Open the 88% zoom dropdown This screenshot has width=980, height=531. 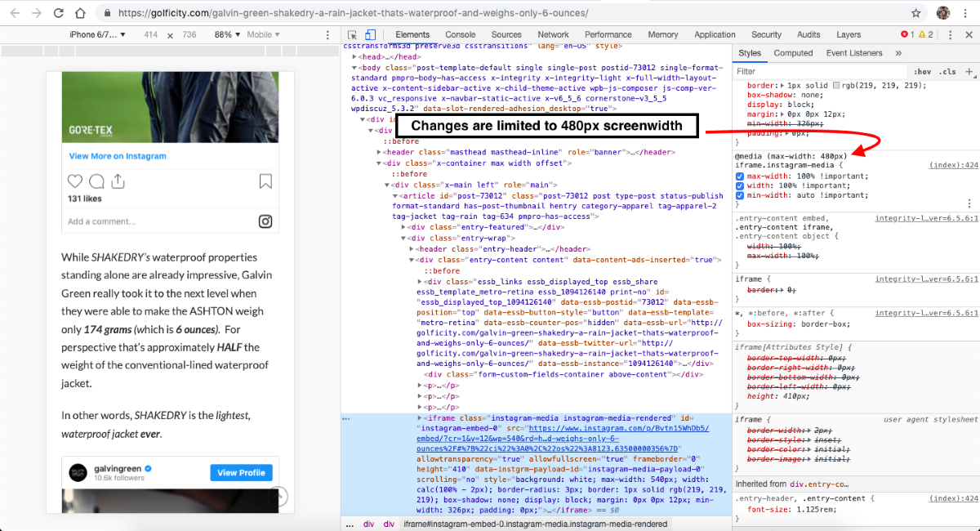(226, 35)
